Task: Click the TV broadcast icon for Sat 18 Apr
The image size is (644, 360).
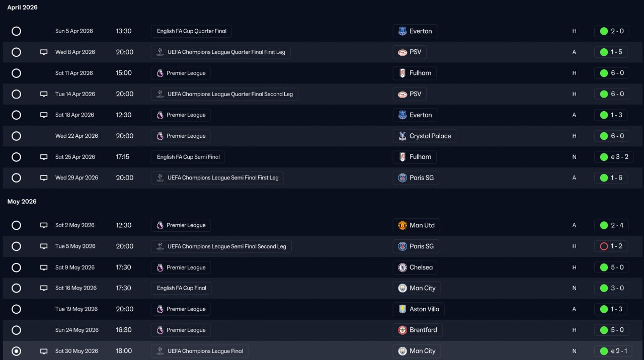Action: 44,115
